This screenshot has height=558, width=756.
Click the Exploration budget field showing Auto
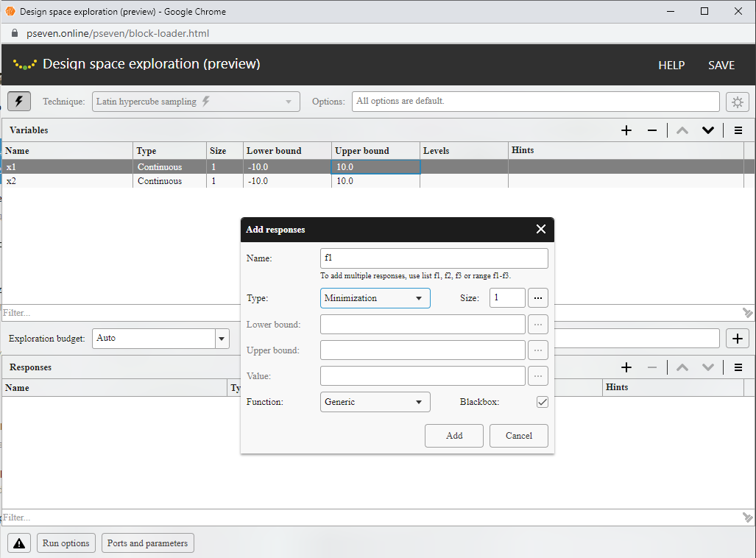click(x=154, y=339)
